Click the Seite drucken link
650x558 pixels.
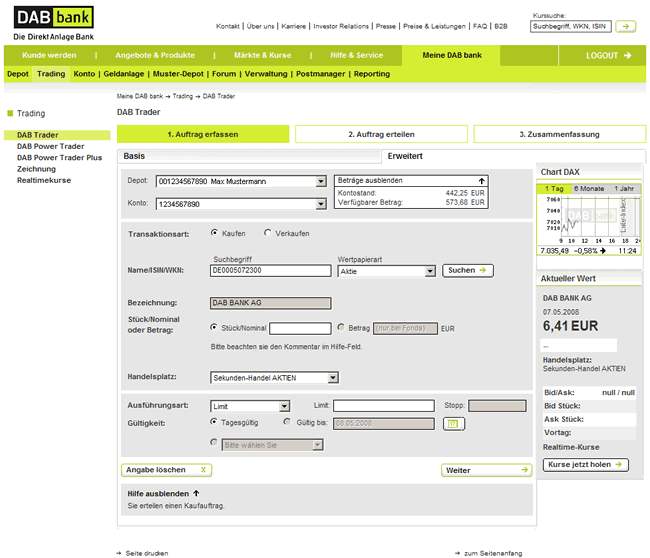click(x=147, y=553)
